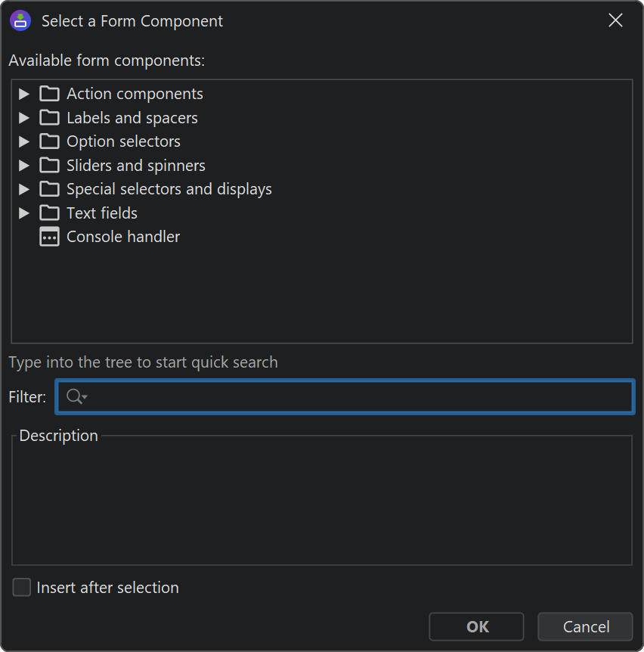
Task: Click inside the Filter text field
Action: (355, 397)
